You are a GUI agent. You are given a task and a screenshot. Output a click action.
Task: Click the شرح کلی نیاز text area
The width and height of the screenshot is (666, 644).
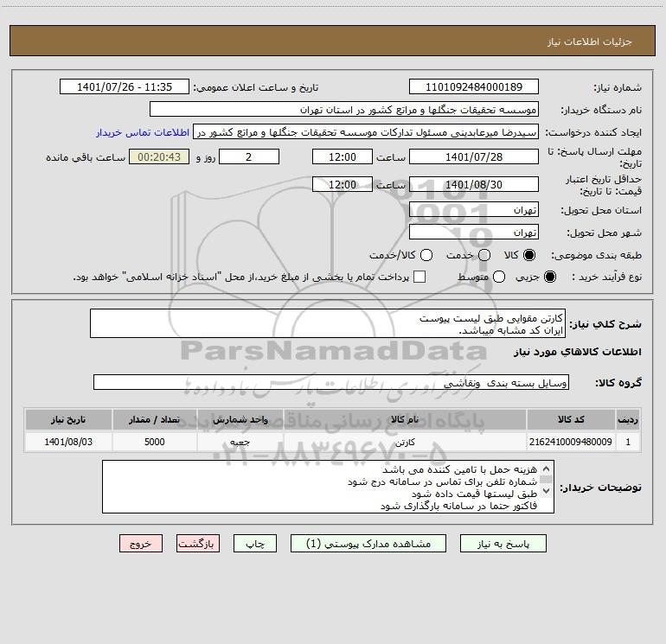click(328, 323)
